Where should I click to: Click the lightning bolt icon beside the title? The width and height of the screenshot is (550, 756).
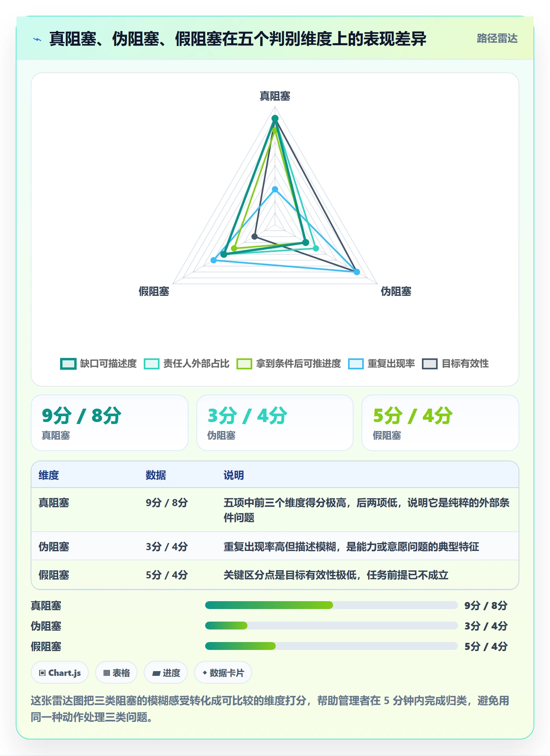[x=37, y=39]
